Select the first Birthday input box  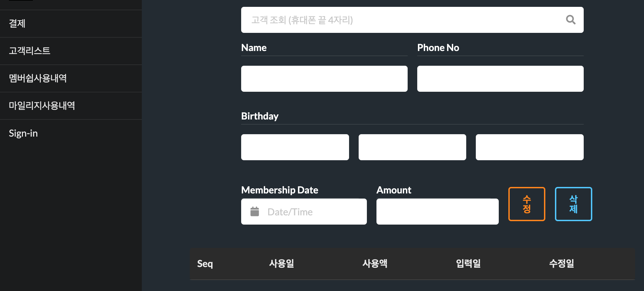click(295, 147)
